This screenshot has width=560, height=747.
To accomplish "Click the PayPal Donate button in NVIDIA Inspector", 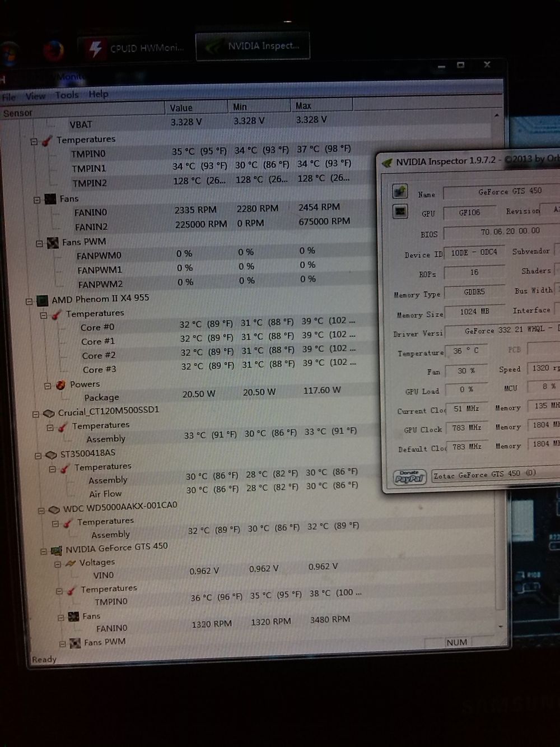I will tap(409, 477).
